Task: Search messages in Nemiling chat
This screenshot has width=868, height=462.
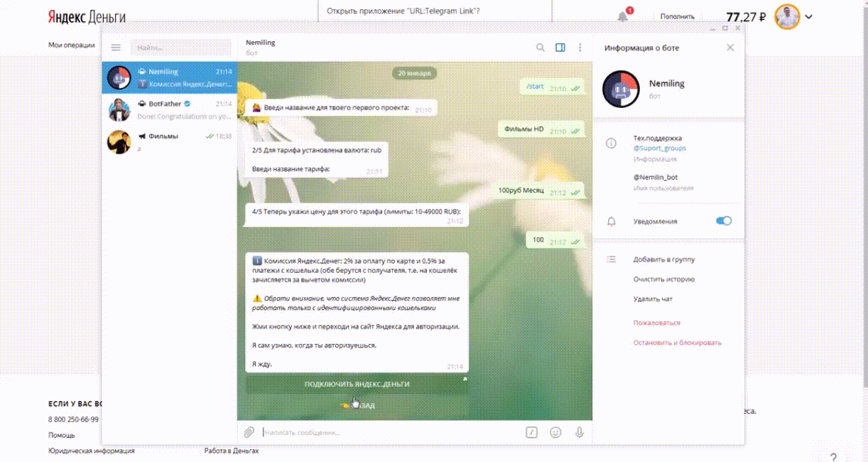Action: point(541,48)
